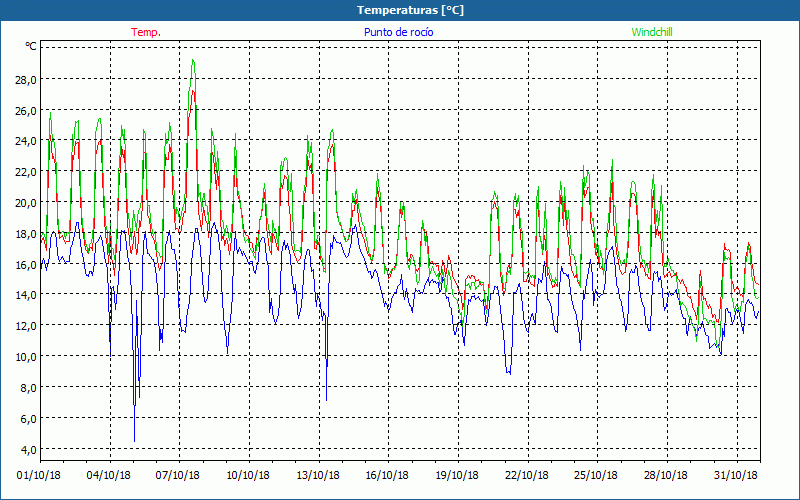Click the Windchill legend label
Screen dimensions: 800x500
point(652,32)
